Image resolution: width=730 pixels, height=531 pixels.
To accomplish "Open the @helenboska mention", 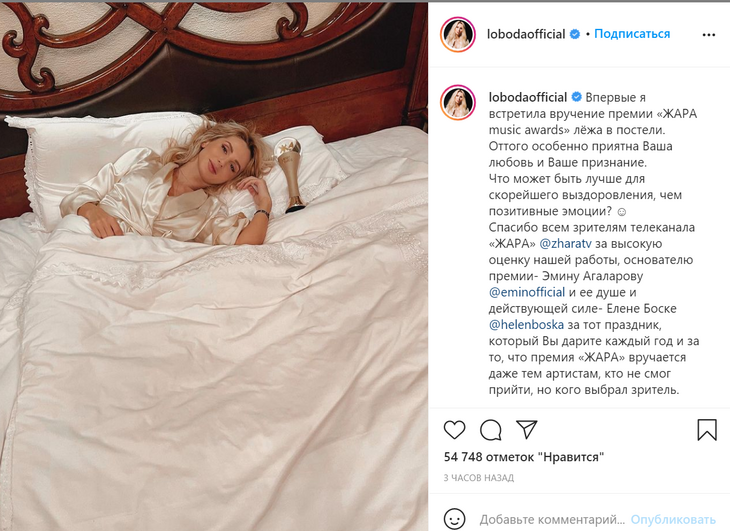I will coord(526,325).
